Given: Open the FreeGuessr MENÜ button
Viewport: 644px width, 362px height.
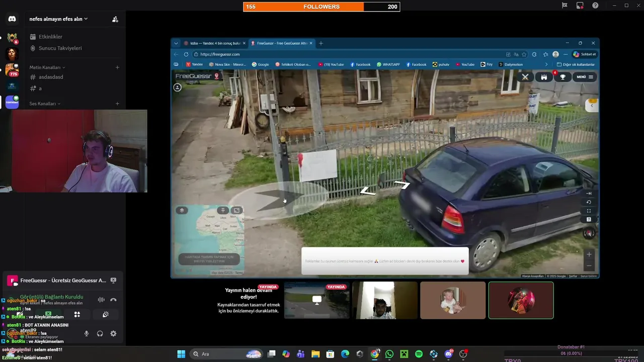Looking at the screenshot, I should click(585, 77).
